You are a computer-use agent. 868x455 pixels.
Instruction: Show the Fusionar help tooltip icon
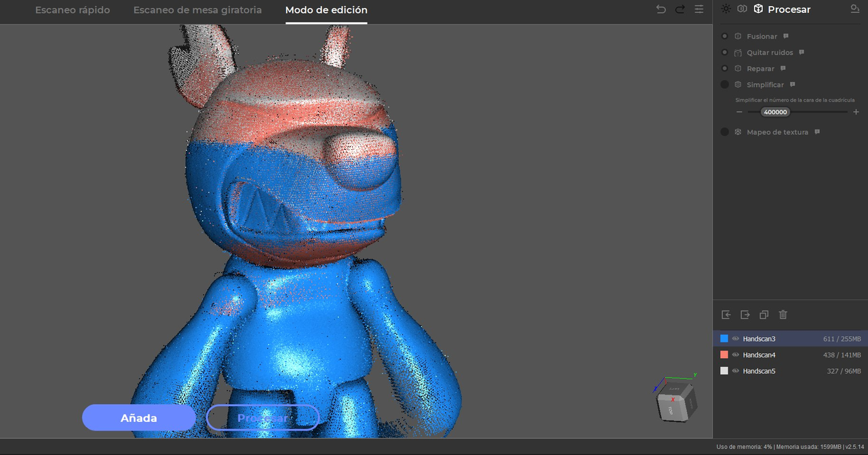click(x=786, y=36)
